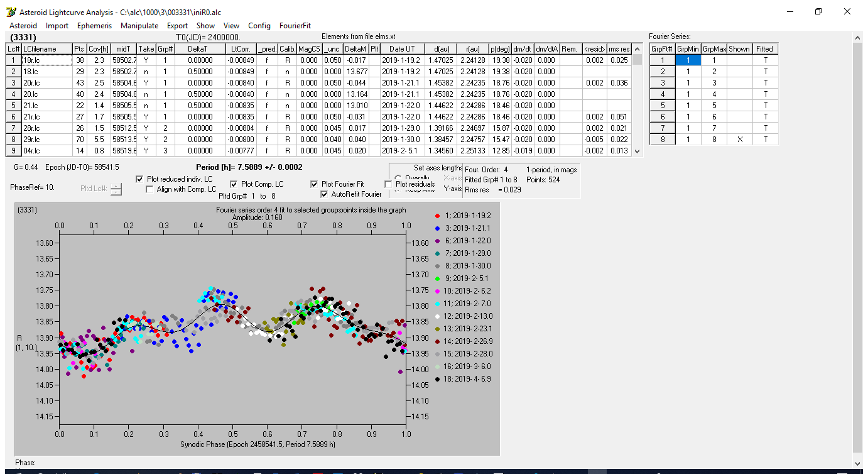Viewport: 868px width, 474px height.
Task: Open the Show menu
Action: 205,26
